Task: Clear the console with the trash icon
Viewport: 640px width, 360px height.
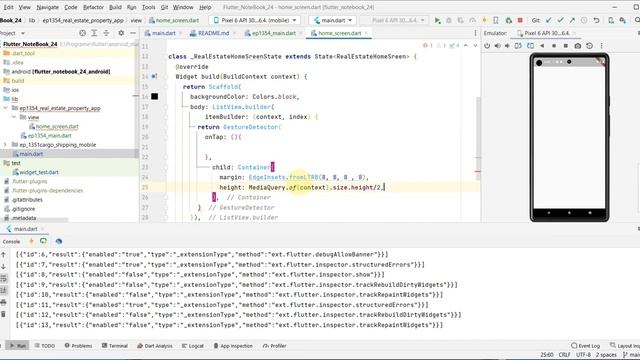Action: (4, 314)
